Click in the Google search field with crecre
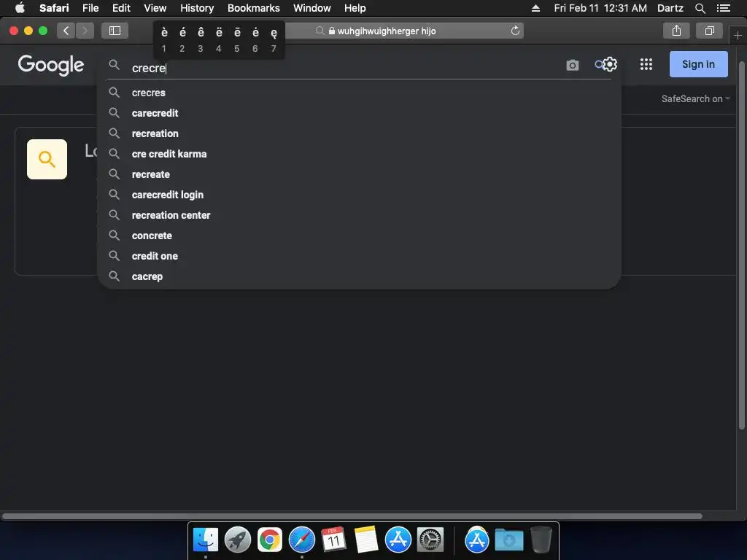Image resolution: width=747 pixels, height=560 pixels. [343, 68]
